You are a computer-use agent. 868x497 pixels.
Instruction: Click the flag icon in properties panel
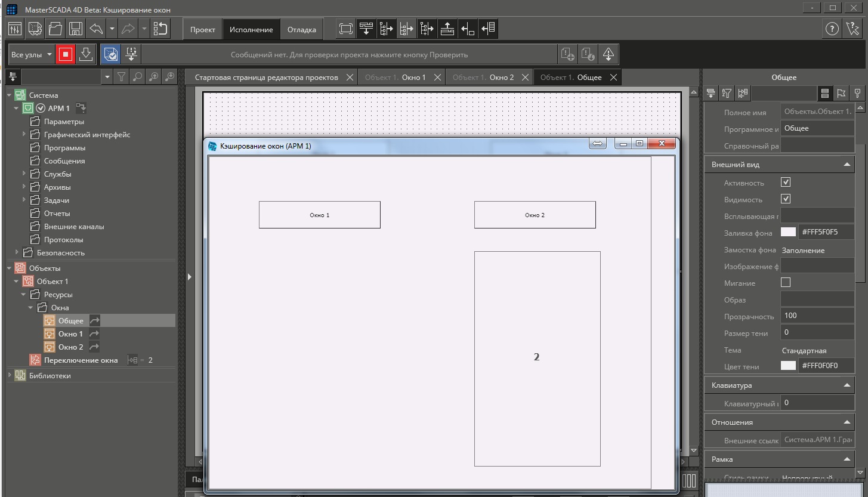pyautogui.click(x=841, y=93)
